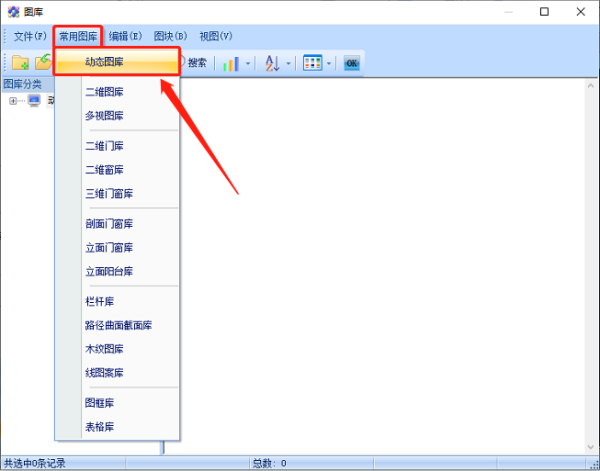Screen dimensions: 600x471
Task: Open dropdown arrow beside A-Z sort icon
Action: pyautogui.click(x=289, y=63)
